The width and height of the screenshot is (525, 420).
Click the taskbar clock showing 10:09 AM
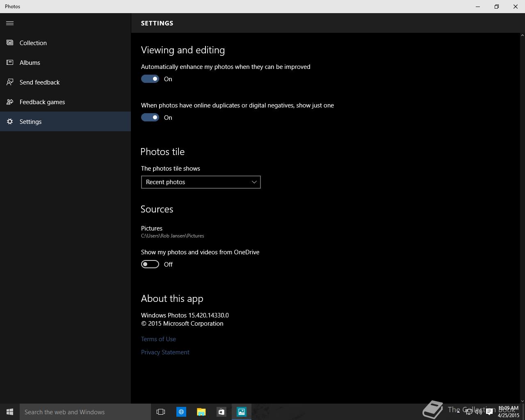509,412
